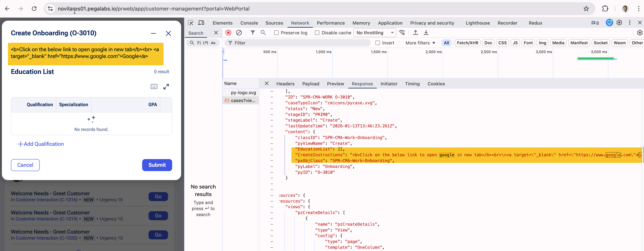
Task: Click the Add Qualification link
Action: pyautogui.click(x=41, y=144)
